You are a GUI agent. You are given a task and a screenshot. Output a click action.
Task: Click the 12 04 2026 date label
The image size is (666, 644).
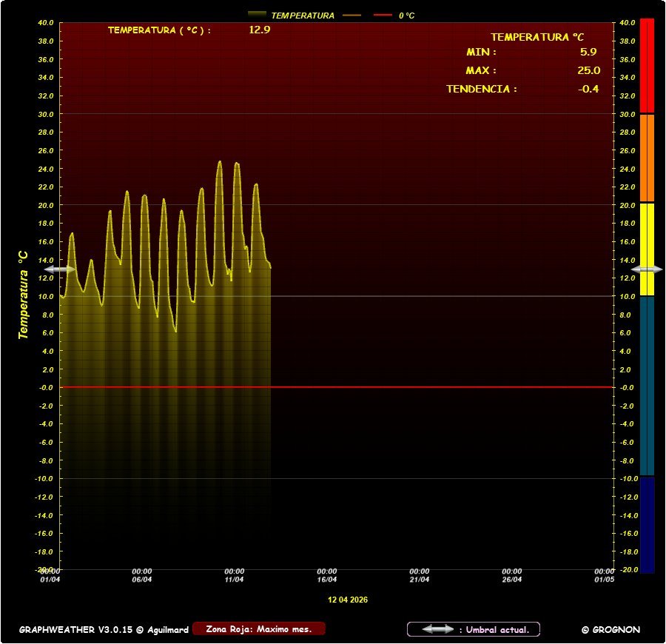(x=348, y=600)
